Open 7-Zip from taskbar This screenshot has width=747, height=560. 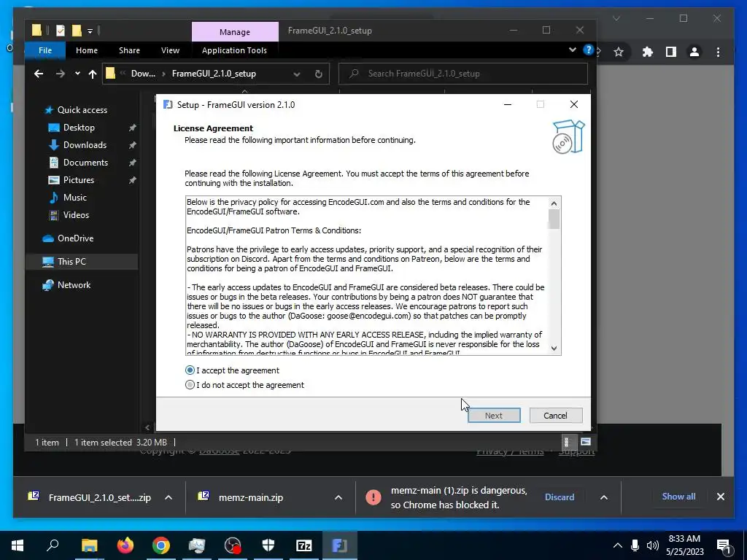pos(304,545)
